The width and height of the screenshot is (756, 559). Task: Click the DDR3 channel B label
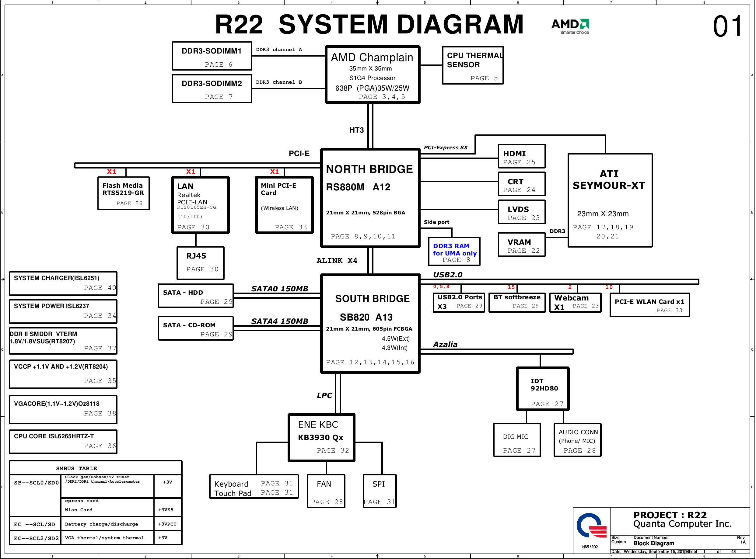pos(279,82)
